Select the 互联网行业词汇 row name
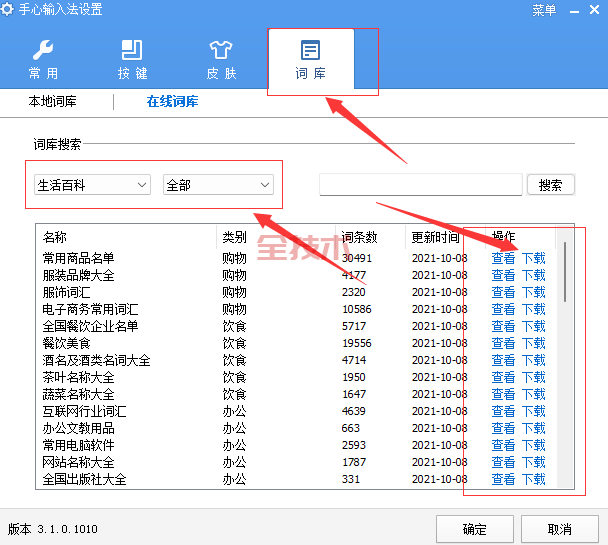 [x=85, y=411]
